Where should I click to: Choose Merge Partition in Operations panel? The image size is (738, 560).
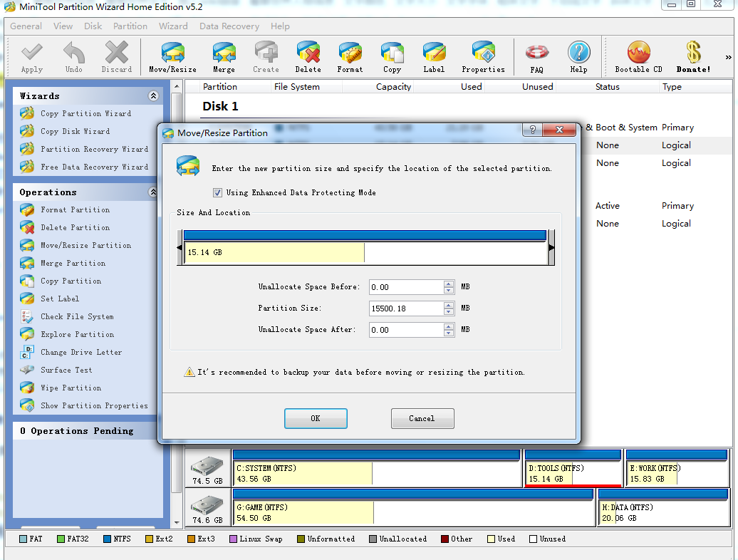[x=73, y=264]
